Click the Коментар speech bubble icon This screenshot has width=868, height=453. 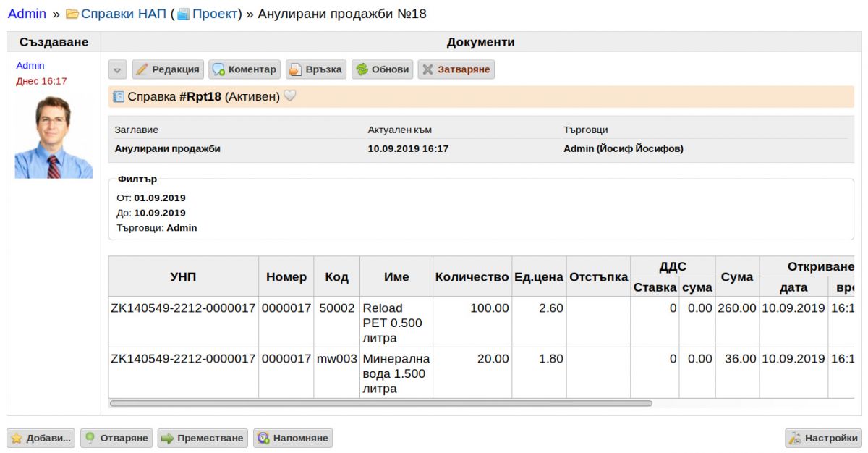[x=218, y=69]
